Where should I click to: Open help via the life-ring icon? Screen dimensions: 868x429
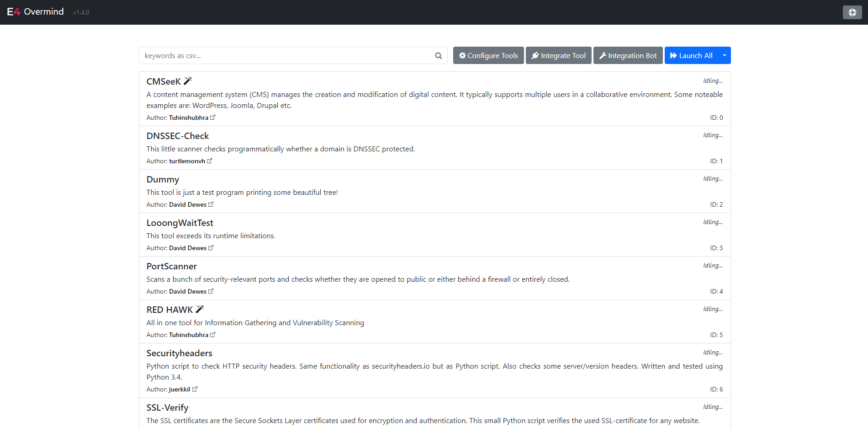point(852,12)
